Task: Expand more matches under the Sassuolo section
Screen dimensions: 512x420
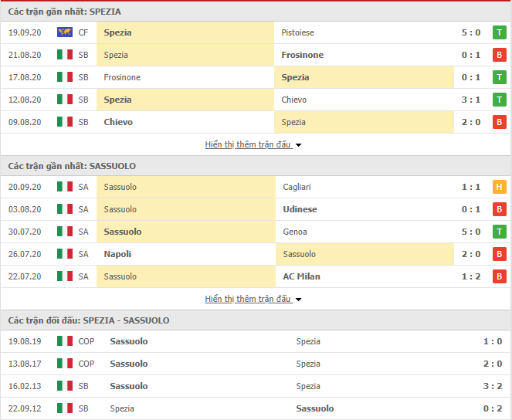Action: point(248,299)
